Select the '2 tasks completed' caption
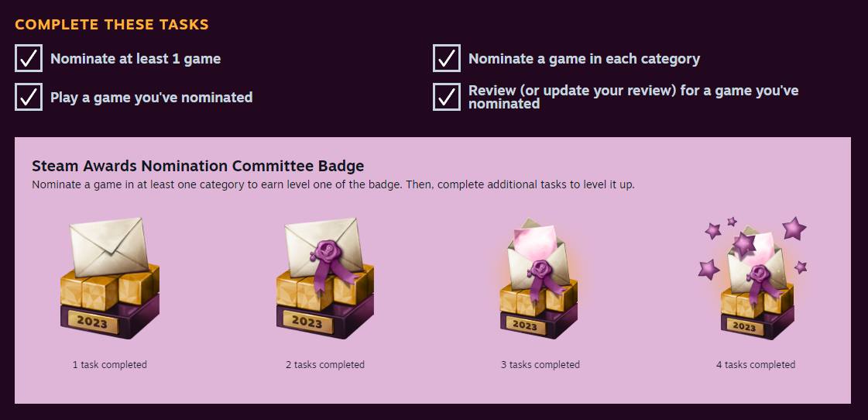 click(324, 365)
